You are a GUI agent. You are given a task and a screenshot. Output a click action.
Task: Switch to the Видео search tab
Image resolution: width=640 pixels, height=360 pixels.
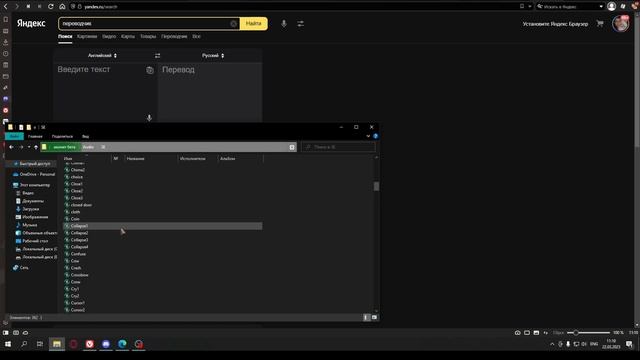click(x=109, y=36)
